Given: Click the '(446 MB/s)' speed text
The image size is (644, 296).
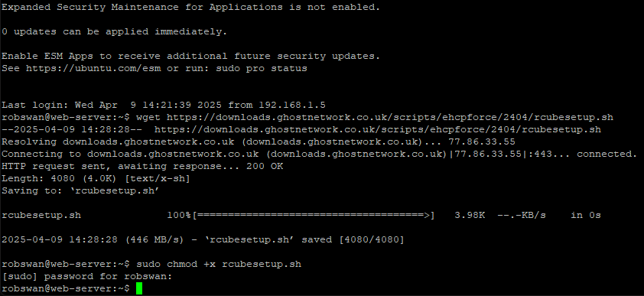Looking at the screenshot, I should click(x=154, y=239).
